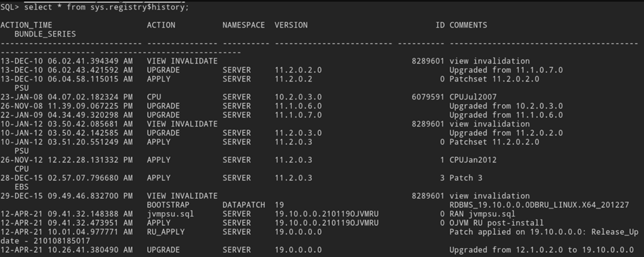The image size is (644, 257).
Task: Click the 'CPUJul2007' comment
Action: 472,98
